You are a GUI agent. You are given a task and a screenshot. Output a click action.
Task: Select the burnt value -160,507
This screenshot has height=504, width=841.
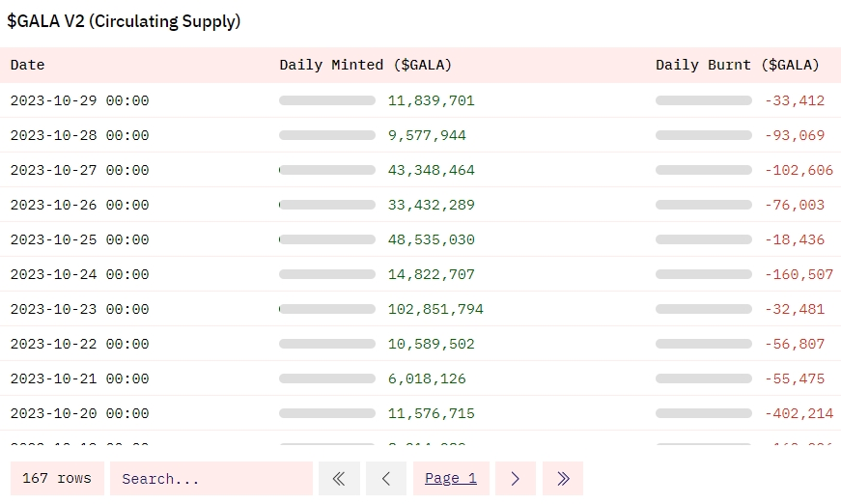click(x=799, y=274)
